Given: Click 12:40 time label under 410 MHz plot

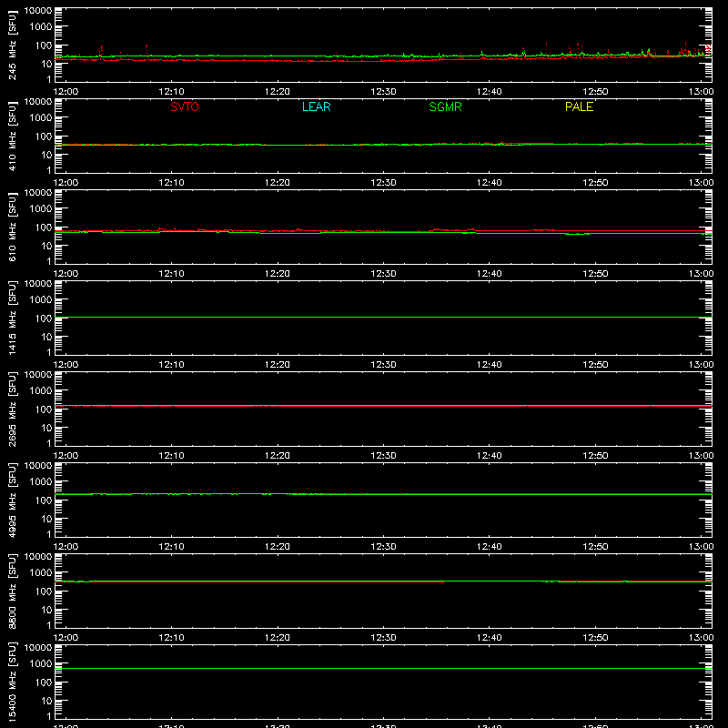Looking at the screenshot, I should (490, 183).
